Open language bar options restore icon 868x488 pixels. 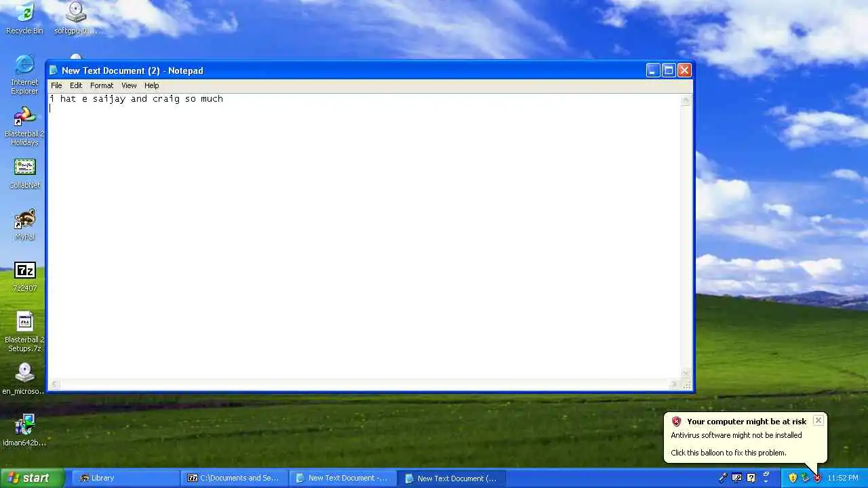coord(766,476)
